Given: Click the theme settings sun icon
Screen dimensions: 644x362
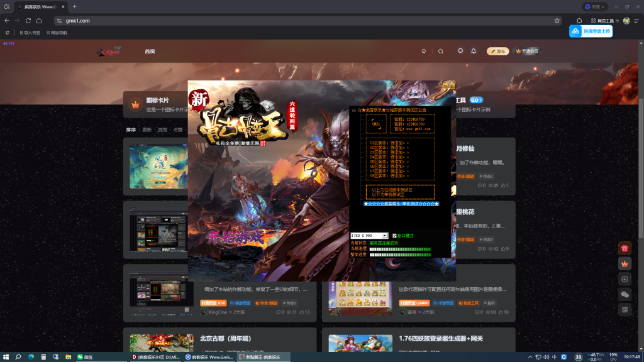Looking at the screenshot, I should 460,51.
